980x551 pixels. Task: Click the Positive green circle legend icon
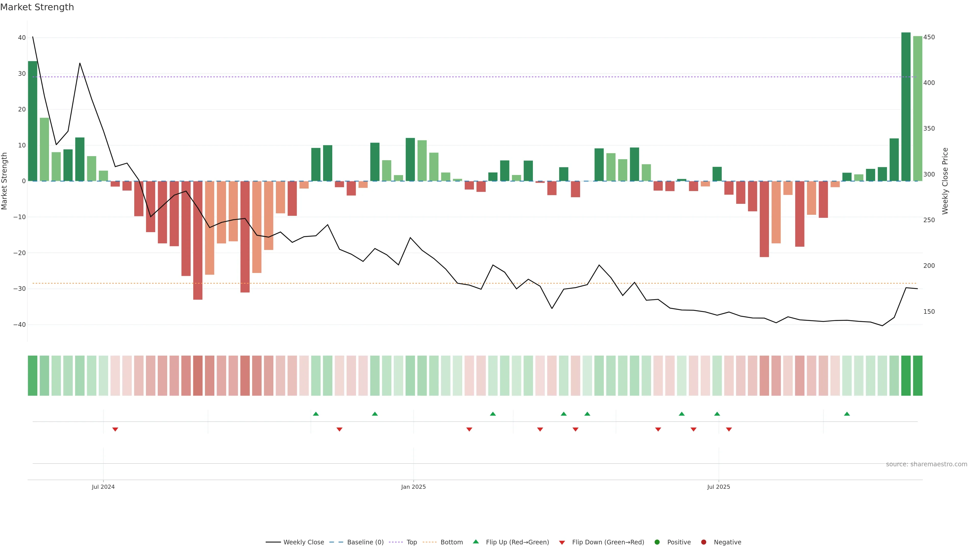click(x=657, y=542)
